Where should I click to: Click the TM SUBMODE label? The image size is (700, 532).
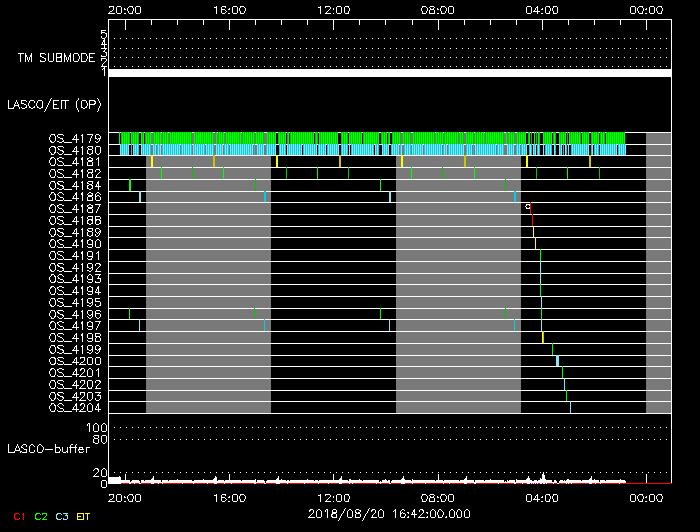tap(55, 58)
